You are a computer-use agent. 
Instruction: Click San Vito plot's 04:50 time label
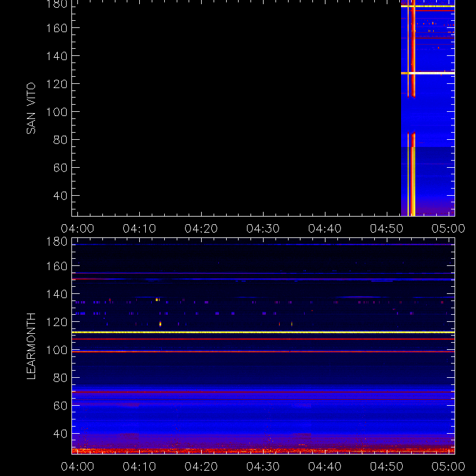pos(387,228)
